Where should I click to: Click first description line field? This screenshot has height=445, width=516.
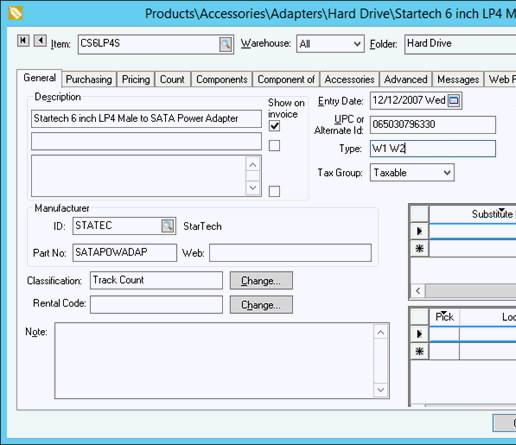tap(146, 119)
